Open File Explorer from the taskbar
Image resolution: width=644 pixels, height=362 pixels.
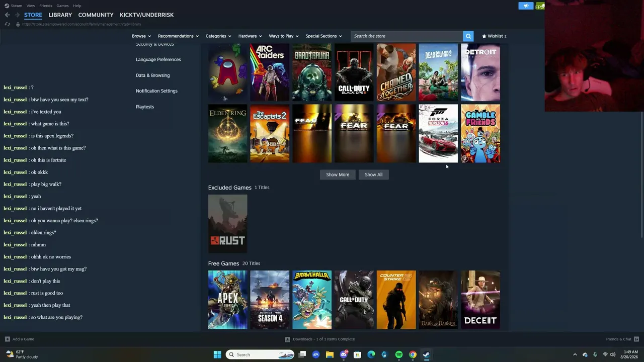(x=330, y=354)
